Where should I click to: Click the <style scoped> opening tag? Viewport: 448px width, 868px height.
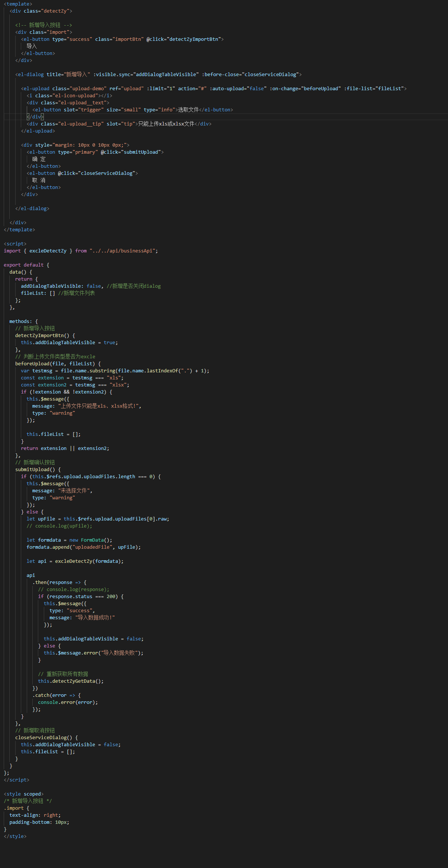(x=24, y=794)
